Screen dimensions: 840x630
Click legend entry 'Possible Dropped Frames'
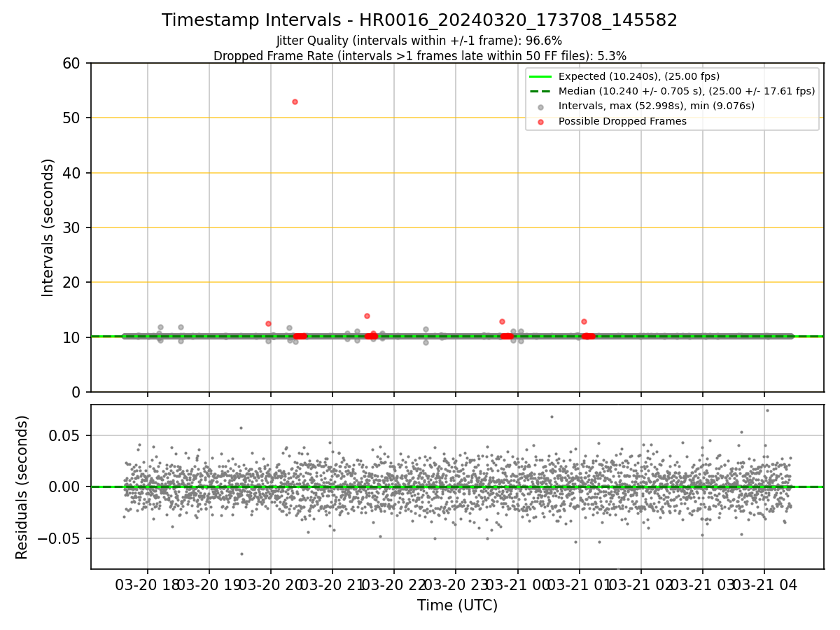click(622, 121)
